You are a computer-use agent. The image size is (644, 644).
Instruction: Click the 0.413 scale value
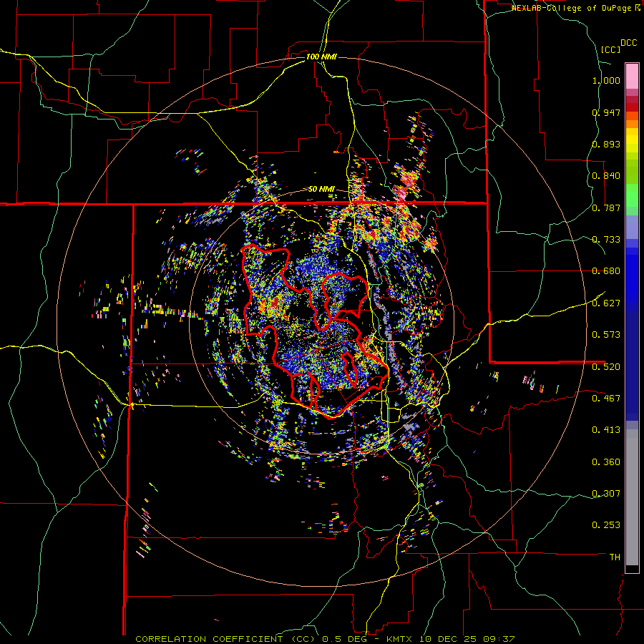[606, 430]
